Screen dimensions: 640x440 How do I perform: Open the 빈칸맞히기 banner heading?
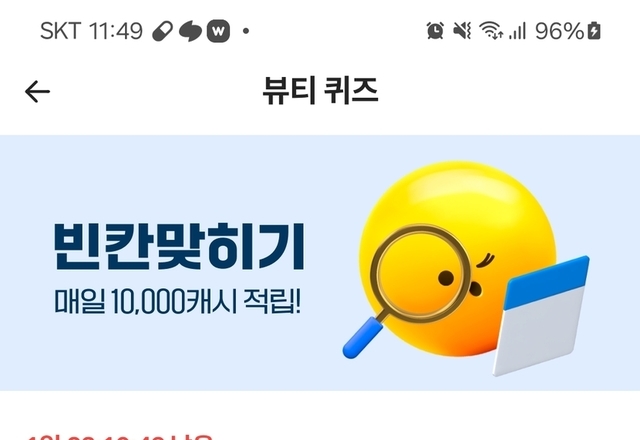point(179,247)
